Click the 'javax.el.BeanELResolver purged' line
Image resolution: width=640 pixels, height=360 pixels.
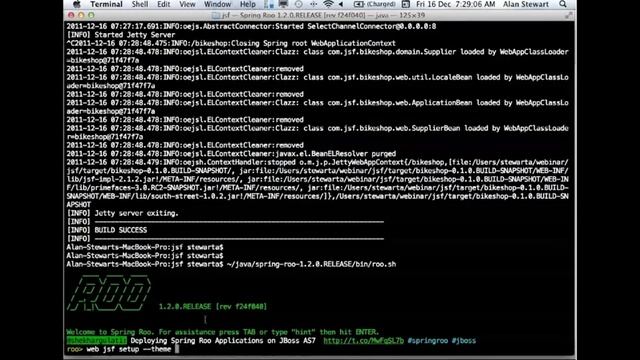[231, 154]
